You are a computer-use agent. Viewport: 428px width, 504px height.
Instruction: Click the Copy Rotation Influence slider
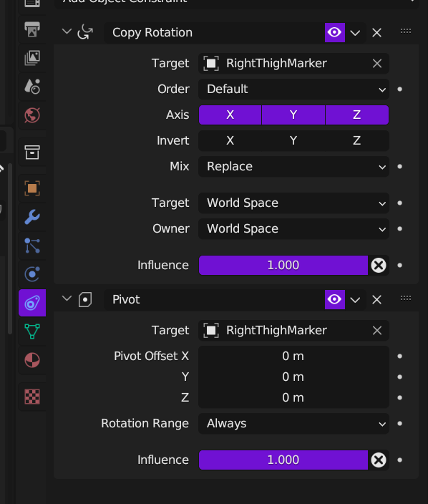[283, 265]
